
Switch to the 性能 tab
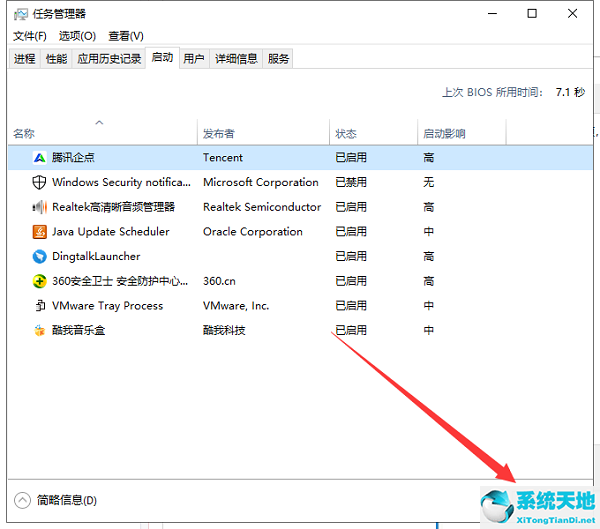(56, 59)
